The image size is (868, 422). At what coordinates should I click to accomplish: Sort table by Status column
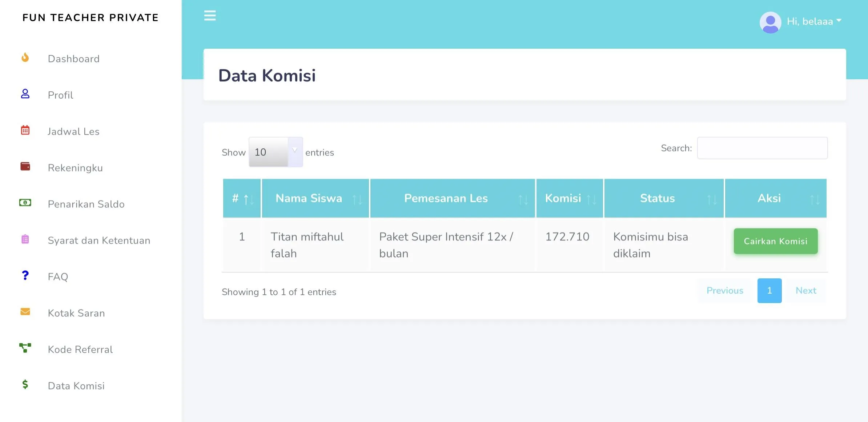coord(664,198)
